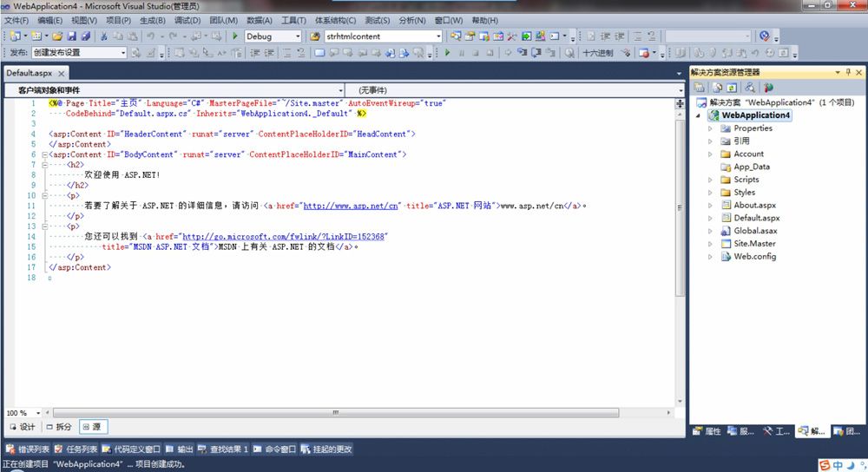Switch to 设计 design view
The height and width of the screenshot is (472, 868).
tap(23, 427)
